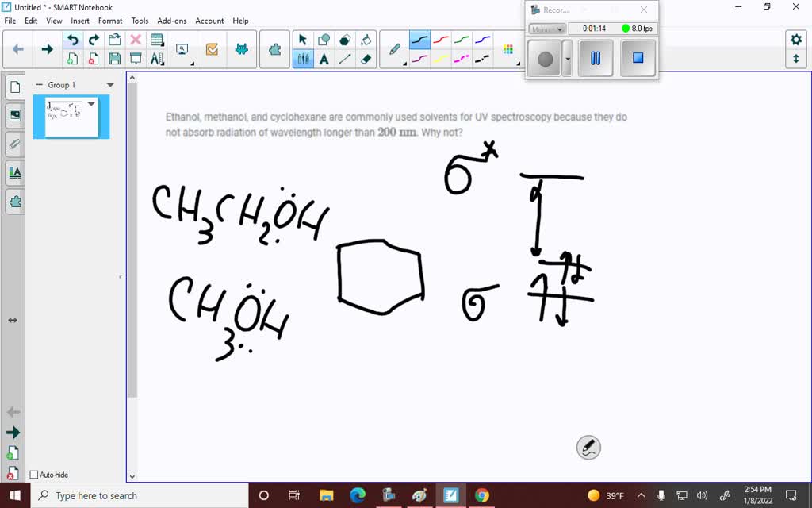Toggle the Auto-hide checkbox
Screen dimensions: 812x508
tap(34, 475)
